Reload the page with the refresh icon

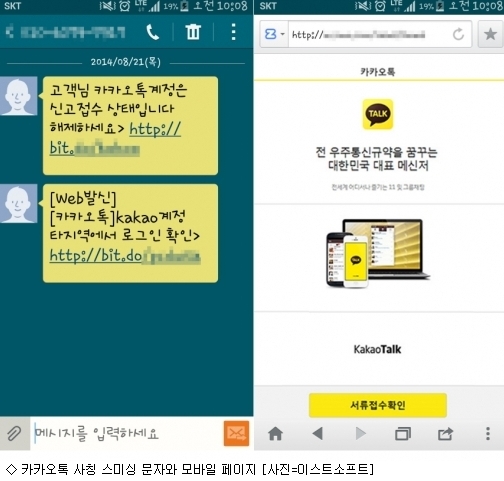pyautogui.click(x=458, y=34)
